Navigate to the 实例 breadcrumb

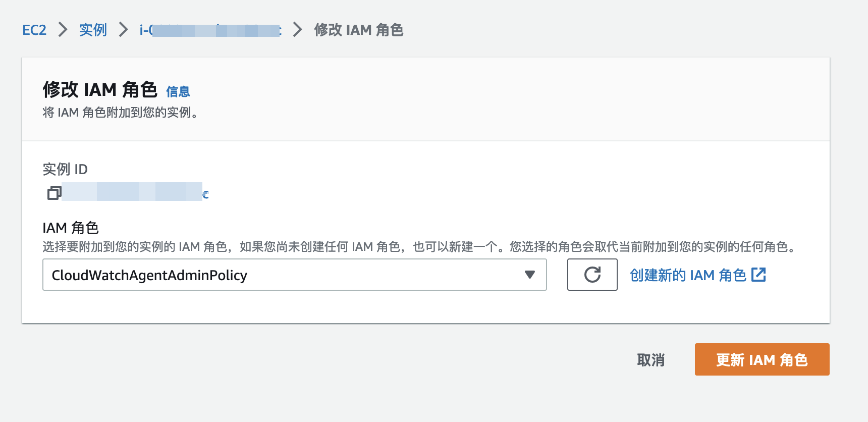click(93, 30)
